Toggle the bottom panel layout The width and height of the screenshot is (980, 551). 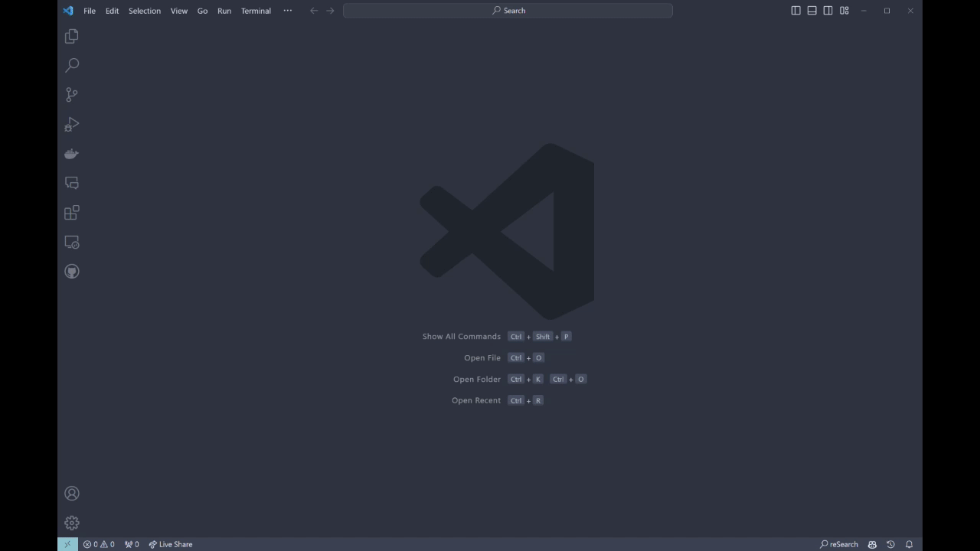(812, 11)
